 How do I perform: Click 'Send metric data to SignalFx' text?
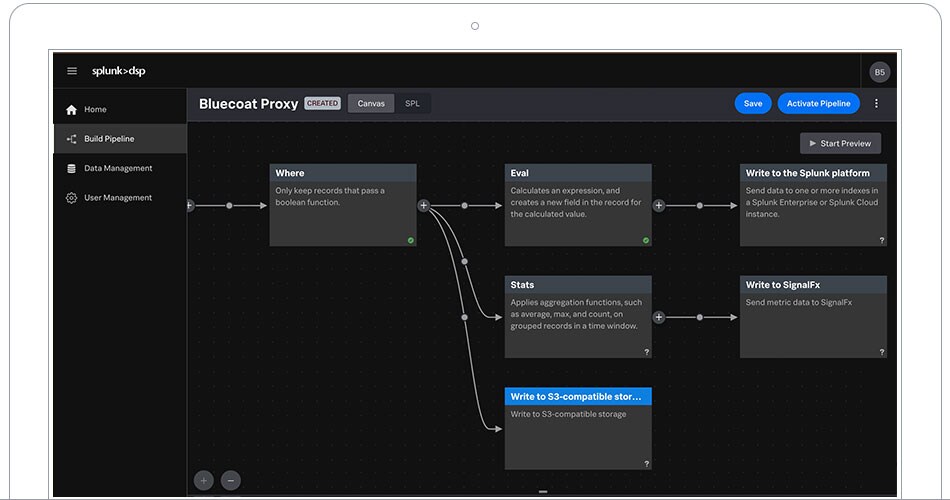click(x=799, y=302)
